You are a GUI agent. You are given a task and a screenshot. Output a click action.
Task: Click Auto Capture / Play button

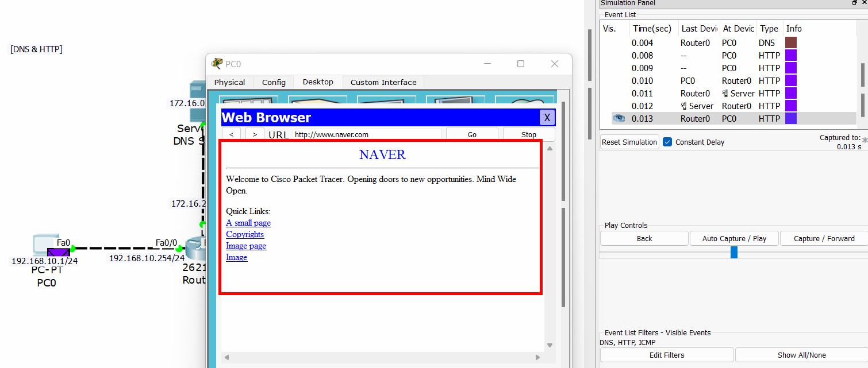tap(734, 238)
